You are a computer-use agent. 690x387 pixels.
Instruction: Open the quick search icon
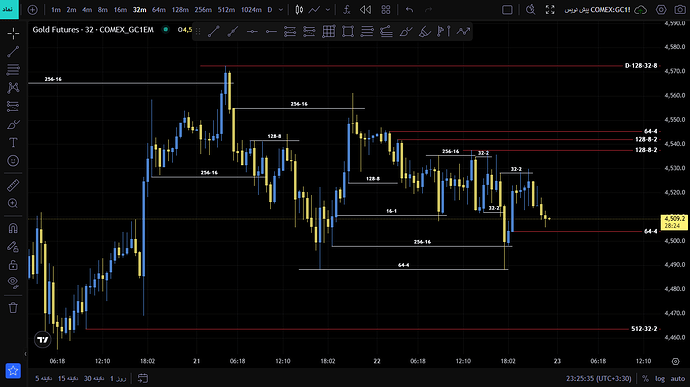click(531, 10)
